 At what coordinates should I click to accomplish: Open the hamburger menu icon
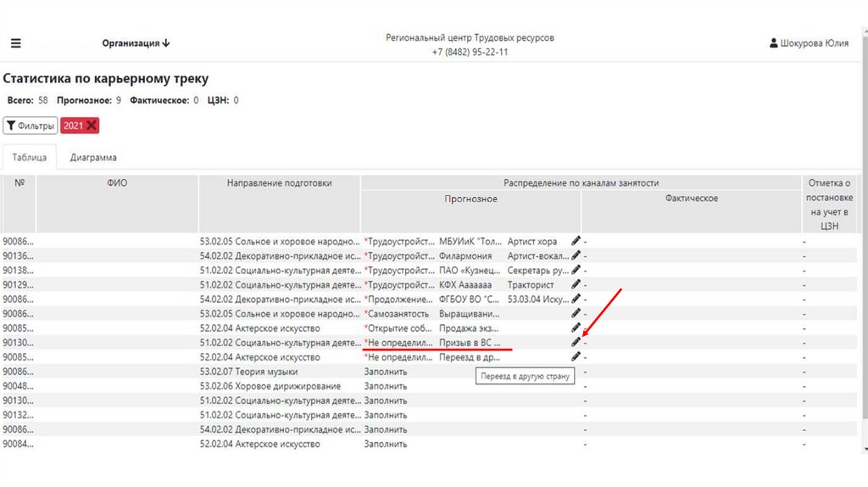(x=16, y=43)
